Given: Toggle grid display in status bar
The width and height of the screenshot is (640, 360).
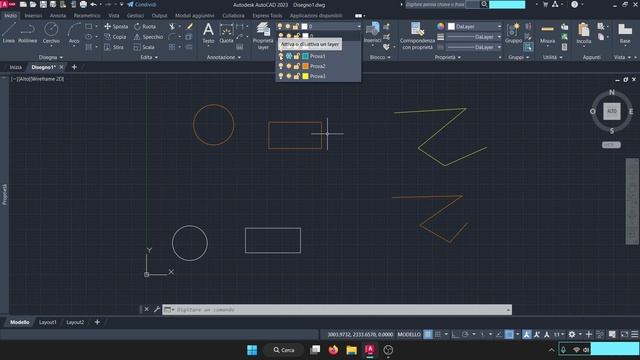Looking at the screenshot, I should (x=428, y=334).
